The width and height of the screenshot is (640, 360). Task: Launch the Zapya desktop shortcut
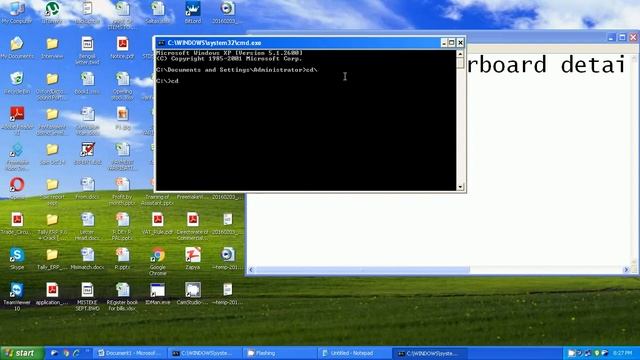tap(193, 259)
